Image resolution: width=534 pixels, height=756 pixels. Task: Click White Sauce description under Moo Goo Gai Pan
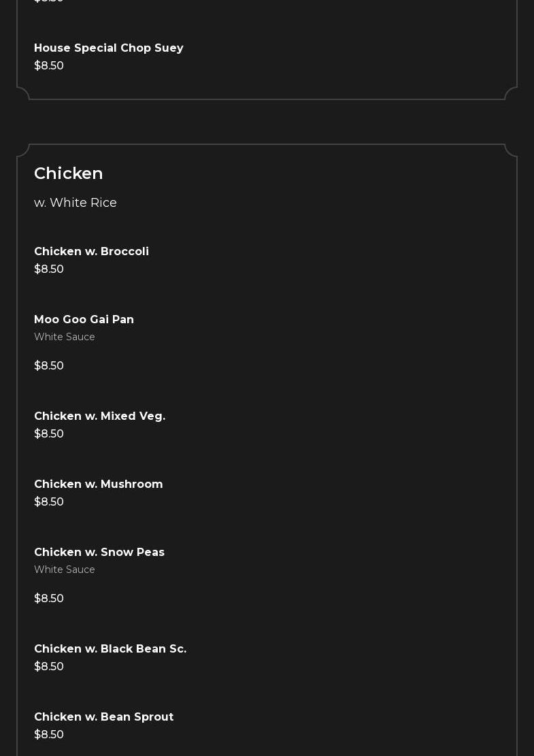65,338
